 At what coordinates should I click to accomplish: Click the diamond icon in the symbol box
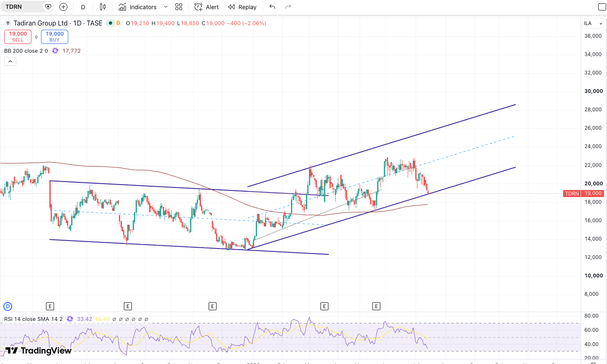click(x=48, y=7)
